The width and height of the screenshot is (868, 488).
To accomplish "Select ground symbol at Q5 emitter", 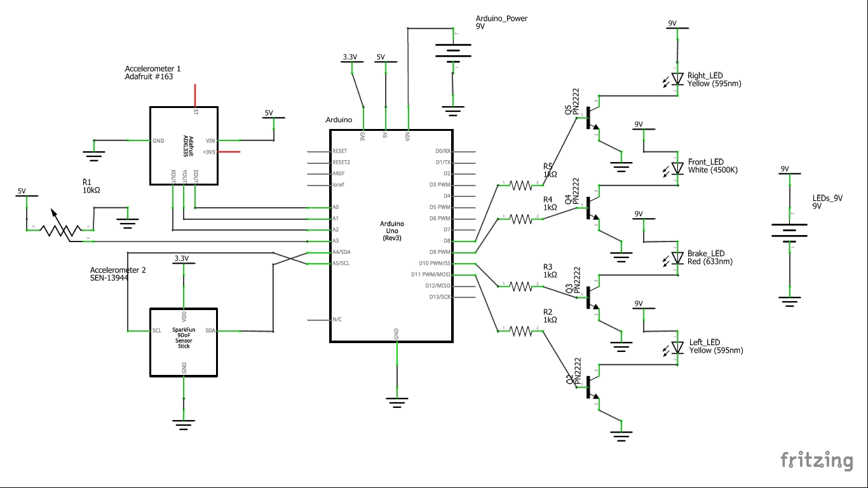I will tap(621, 167).
